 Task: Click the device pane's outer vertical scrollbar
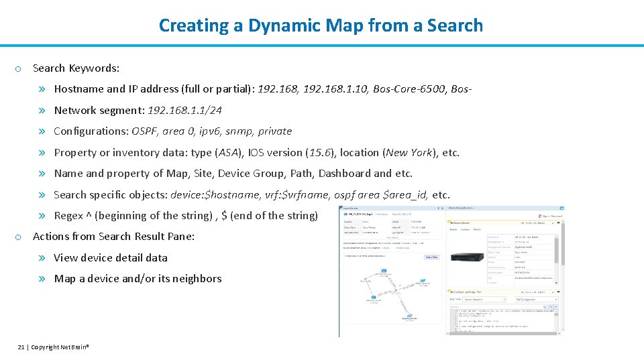point(563,244)
